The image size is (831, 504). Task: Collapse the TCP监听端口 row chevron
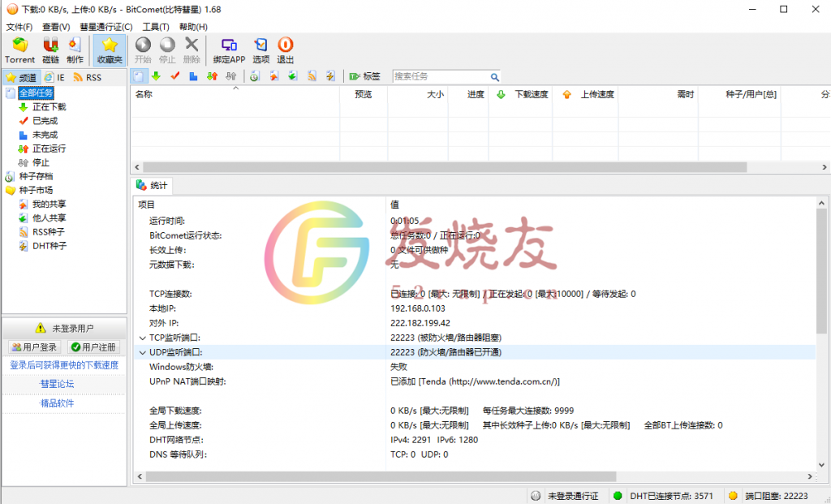tap(142, 338)
